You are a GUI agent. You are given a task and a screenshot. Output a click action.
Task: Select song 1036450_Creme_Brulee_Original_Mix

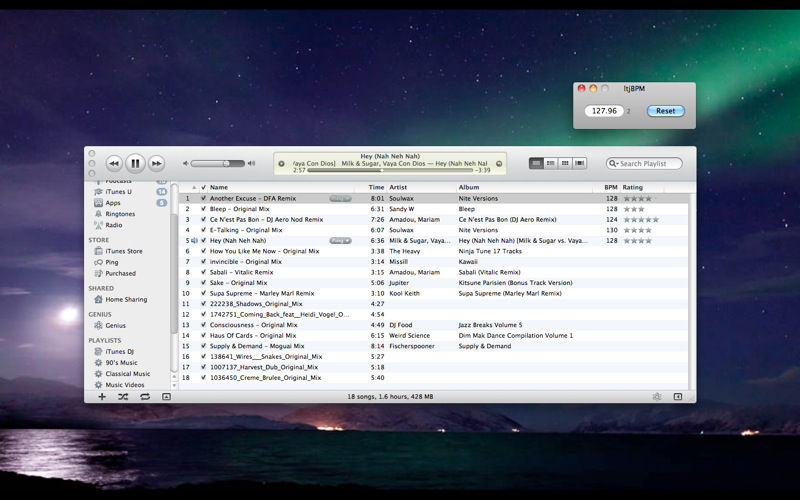point(265,378)
